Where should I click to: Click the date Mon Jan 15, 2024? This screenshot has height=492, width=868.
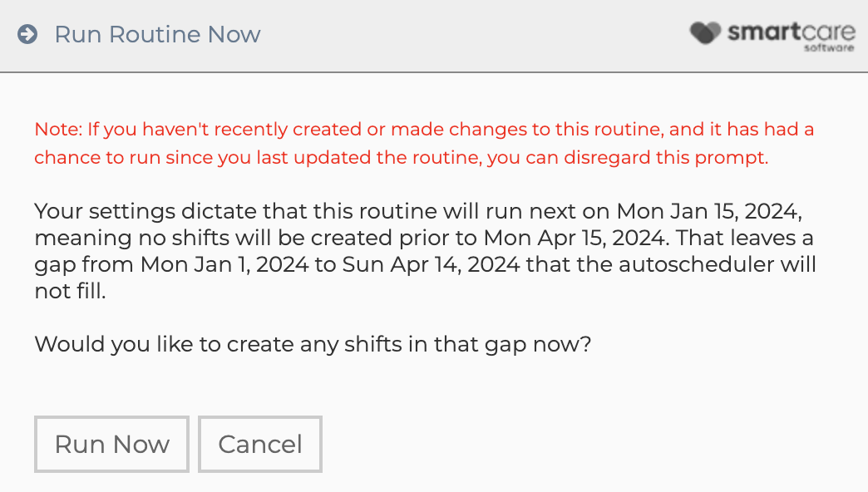(709, 211)
